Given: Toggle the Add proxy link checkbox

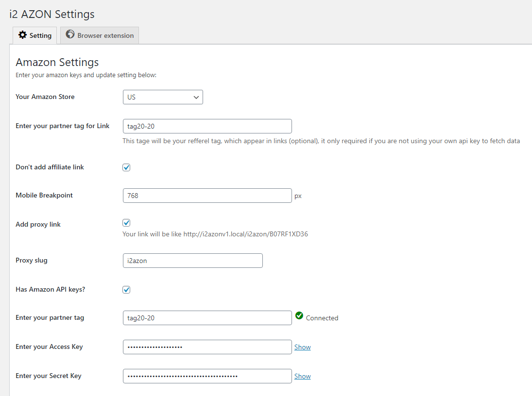Looking at the screenshot, I should tap(126, 223).
